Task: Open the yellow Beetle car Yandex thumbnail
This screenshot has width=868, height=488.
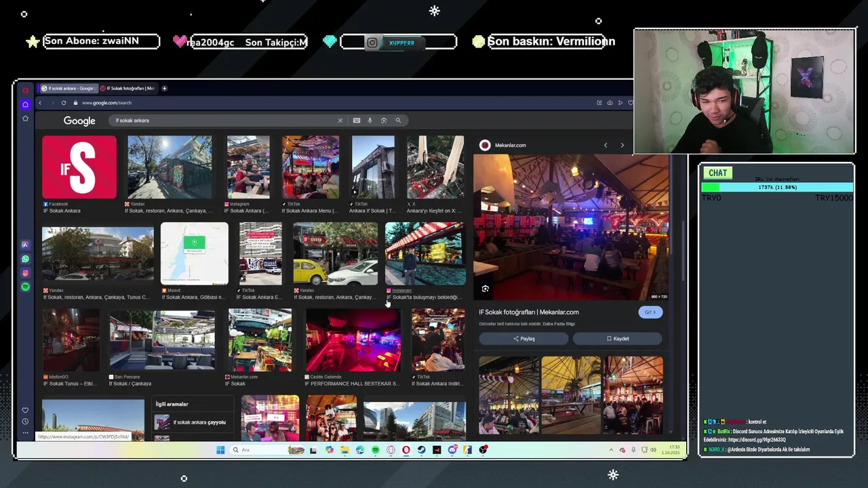Action: pyautogui.click(x=336, y=253)
